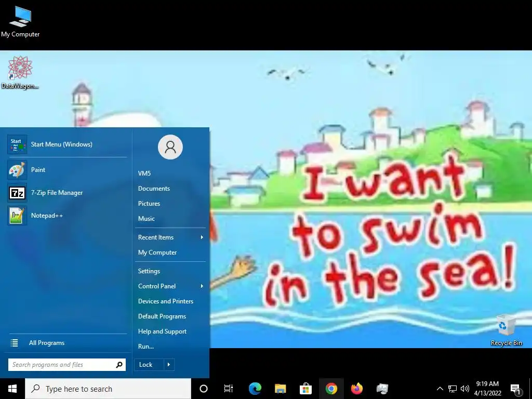Click the magnifier in Start menu search
532x399 pixels.
click(119, 365)
